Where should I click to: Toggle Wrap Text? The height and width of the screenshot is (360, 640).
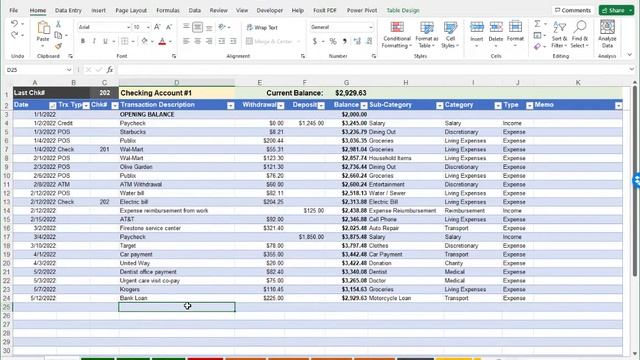coord(262,27)
